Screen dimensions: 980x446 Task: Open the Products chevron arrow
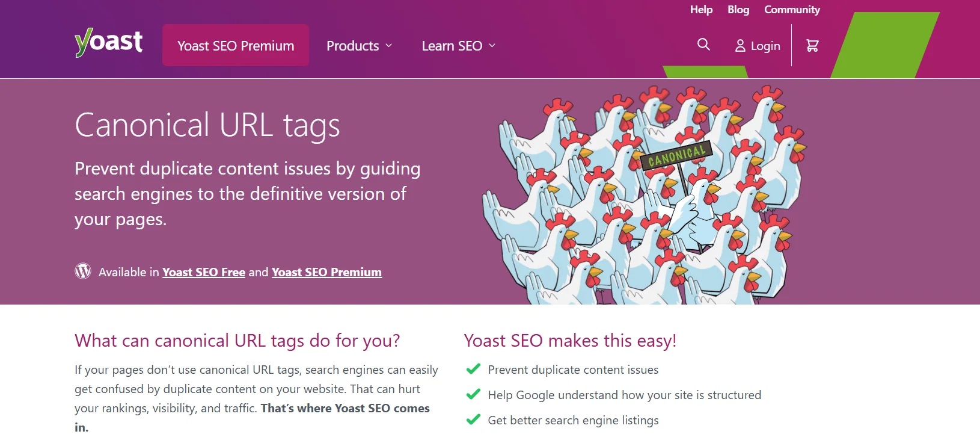click(390, 46)
